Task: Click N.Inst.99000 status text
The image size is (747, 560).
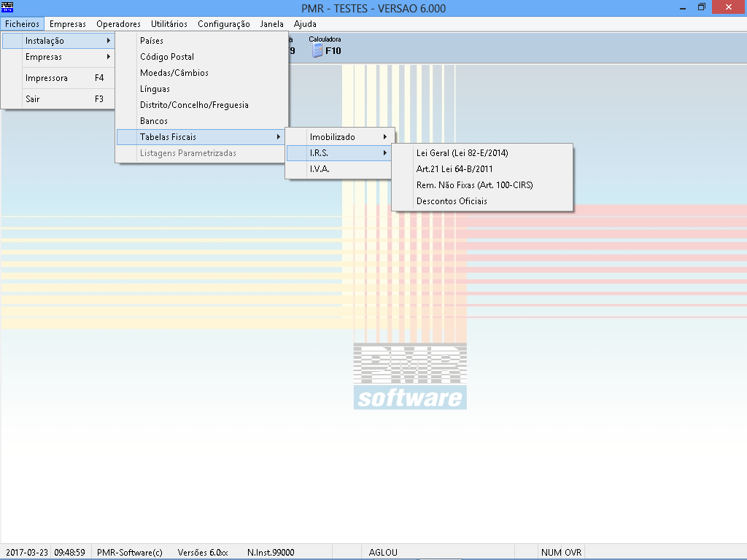Action: 271,553
